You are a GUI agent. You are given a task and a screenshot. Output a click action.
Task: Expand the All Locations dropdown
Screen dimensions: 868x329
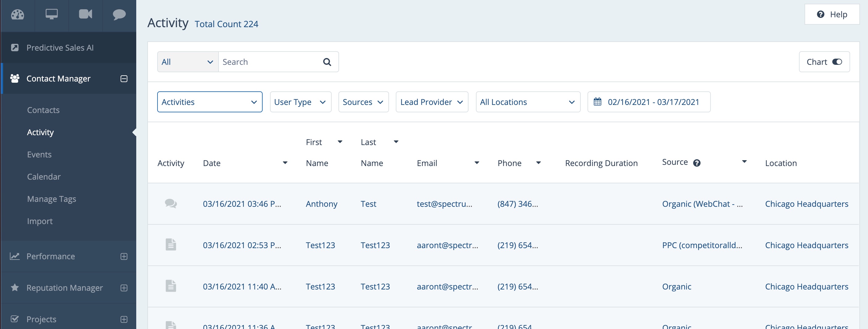(x=527, y=102)
